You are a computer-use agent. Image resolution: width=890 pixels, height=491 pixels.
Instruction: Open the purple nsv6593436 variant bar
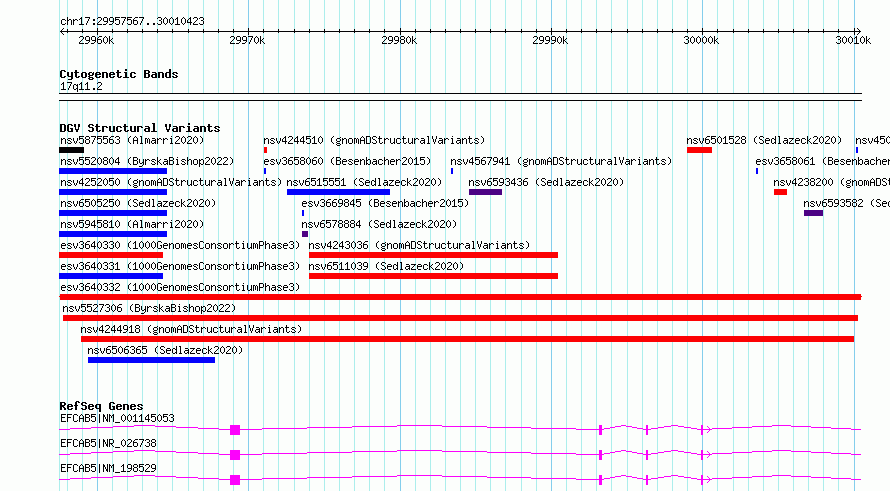coord(485,192)
